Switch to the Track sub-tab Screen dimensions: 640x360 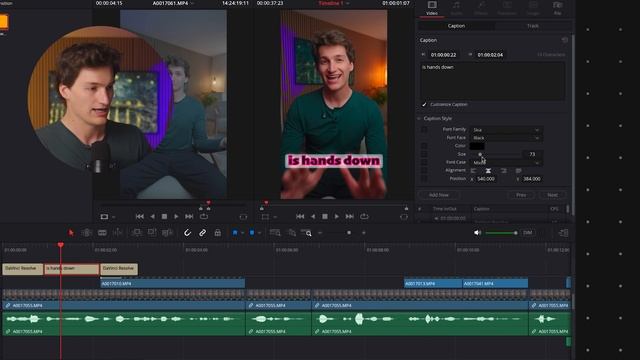click(533, 26)
